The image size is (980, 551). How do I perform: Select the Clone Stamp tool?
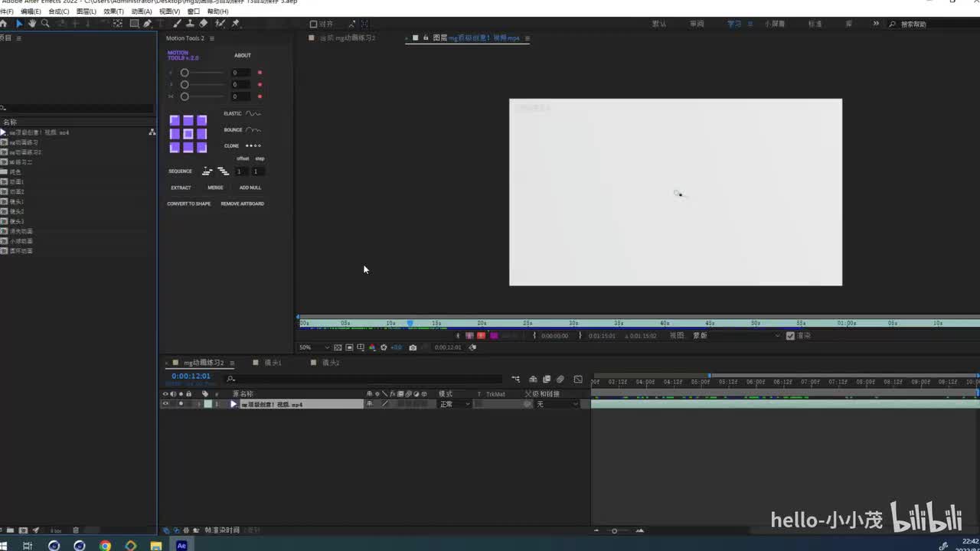[x=190, y=24]
